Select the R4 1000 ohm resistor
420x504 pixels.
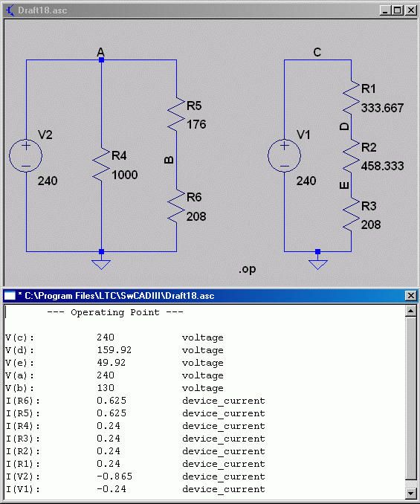coord(101,165)
